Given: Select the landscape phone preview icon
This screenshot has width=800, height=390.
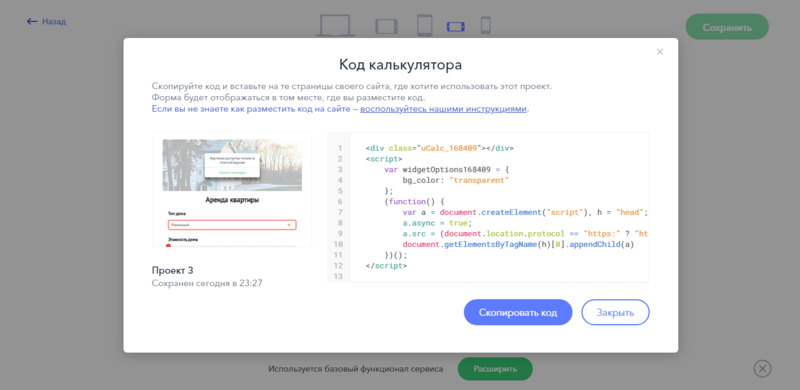Looking at the screenshot, I should click(x=456, y=27).
